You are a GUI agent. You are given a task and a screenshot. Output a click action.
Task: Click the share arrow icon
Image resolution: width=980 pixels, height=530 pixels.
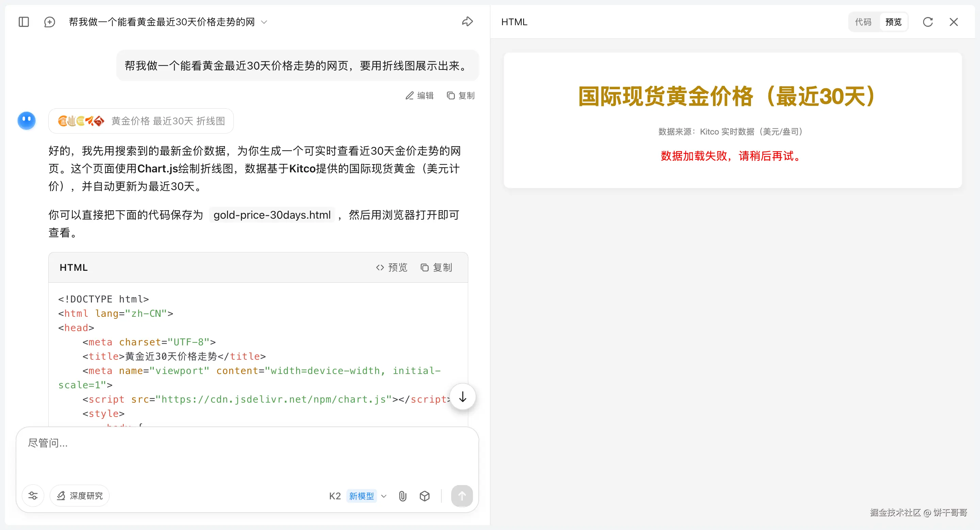pos(467,22)
